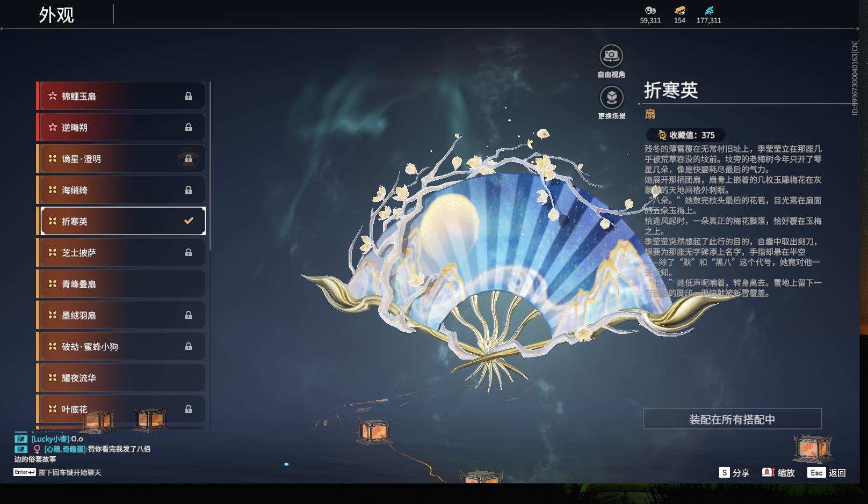Click the gold coin currency icon

click(650, 11)
